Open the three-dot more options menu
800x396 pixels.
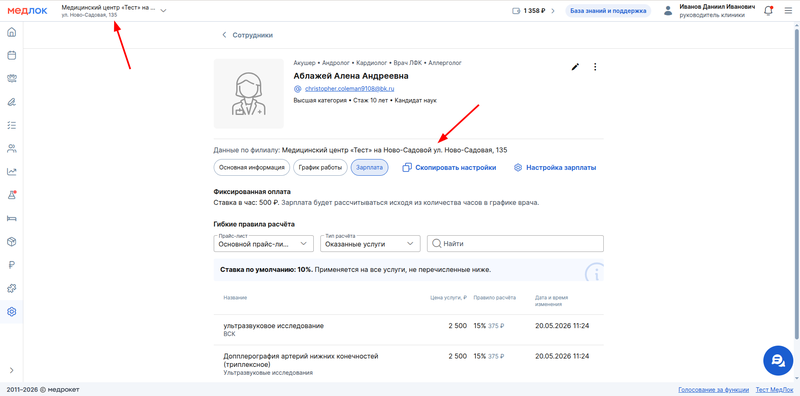pyautogui.click(x=595, y=67)
